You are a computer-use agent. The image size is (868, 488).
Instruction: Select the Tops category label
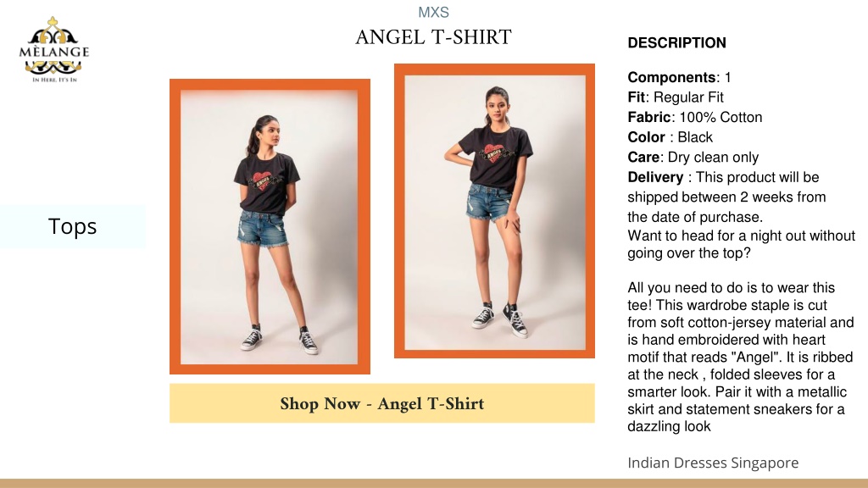(73, 226)
